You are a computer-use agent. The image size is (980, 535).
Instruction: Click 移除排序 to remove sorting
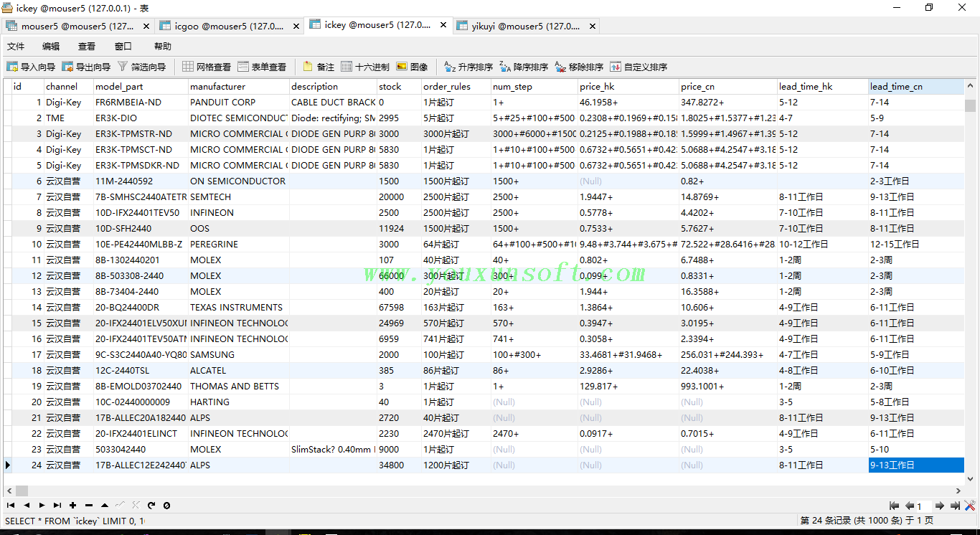579,67
